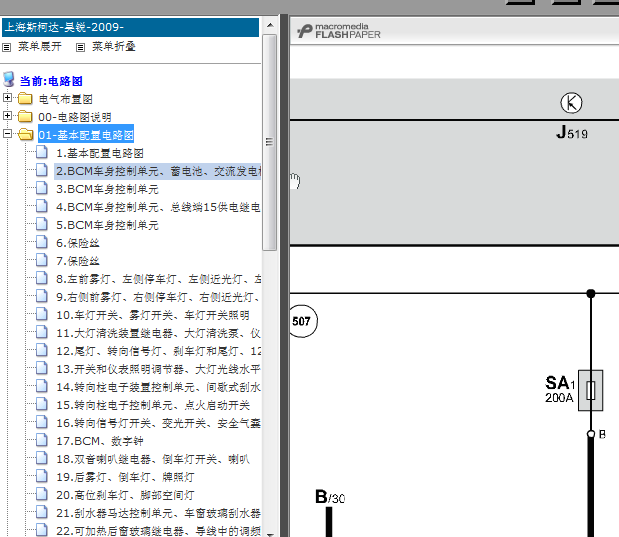The width and height of the screenshot is (619, 537).
Task: Click the computer icon beside 当前:电路图
Action: [9, 79]
